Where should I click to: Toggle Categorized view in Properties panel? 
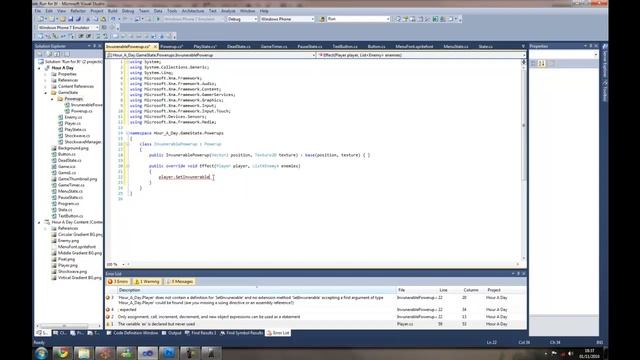(x=533, y=63)
